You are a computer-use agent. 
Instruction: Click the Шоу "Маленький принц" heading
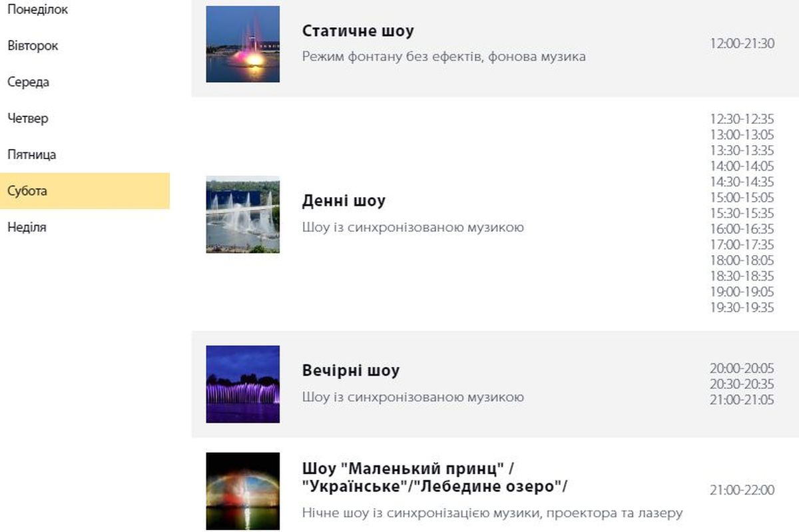(435, 477)
